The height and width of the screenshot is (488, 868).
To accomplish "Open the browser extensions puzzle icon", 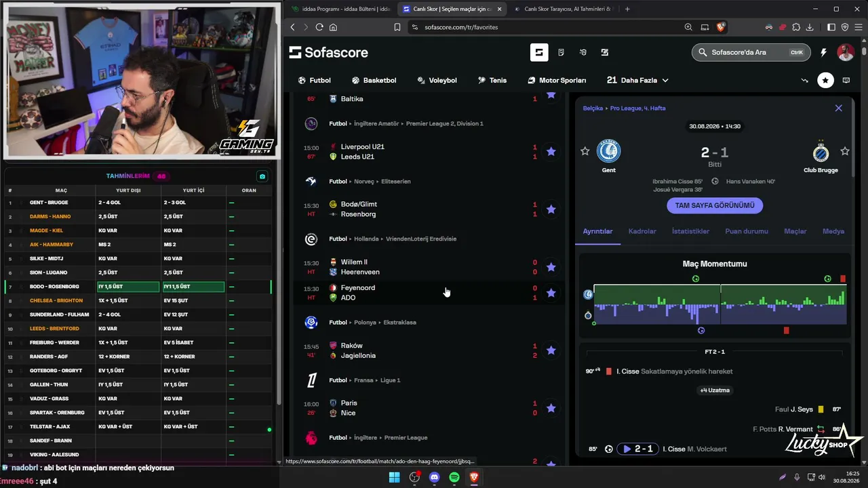I will point(796,27).
